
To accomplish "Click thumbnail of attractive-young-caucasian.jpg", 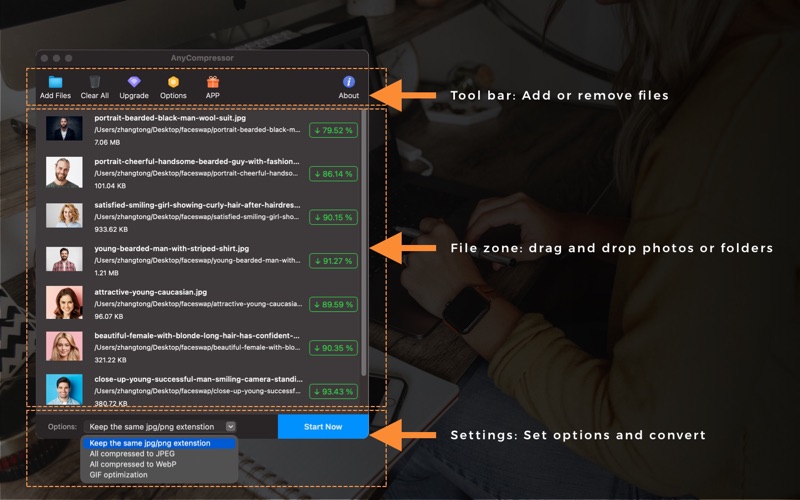I will tap(64, 303).
